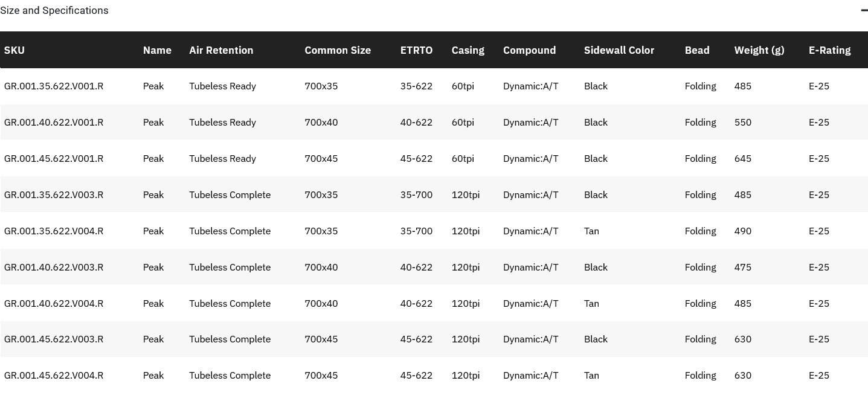Select SKU GR.001.35.622.V001.R cell
868x401 pixels.
click(x=54, y=86)
